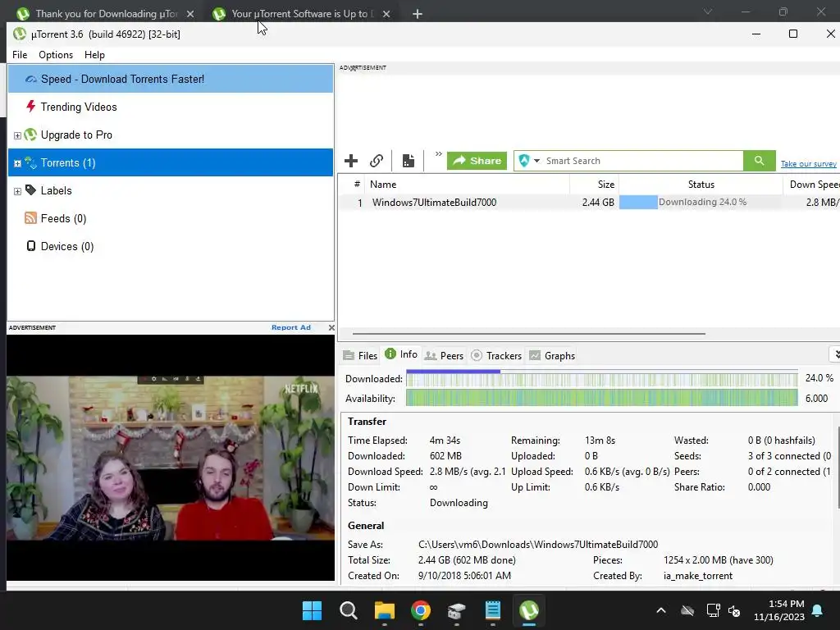
Task: Switch to Your µTorrent Software is Up to Date tab
Action: [x=300, y=13]
